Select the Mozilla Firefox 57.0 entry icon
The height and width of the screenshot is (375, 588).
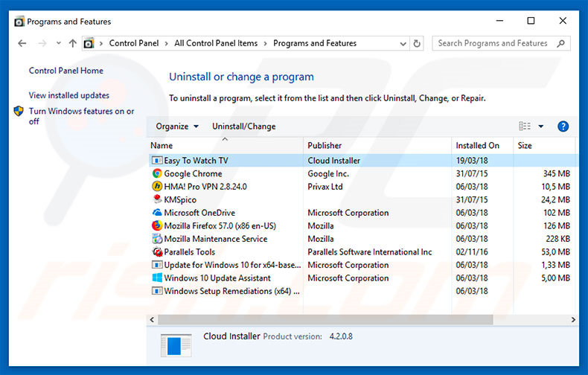tap(157, 226)
